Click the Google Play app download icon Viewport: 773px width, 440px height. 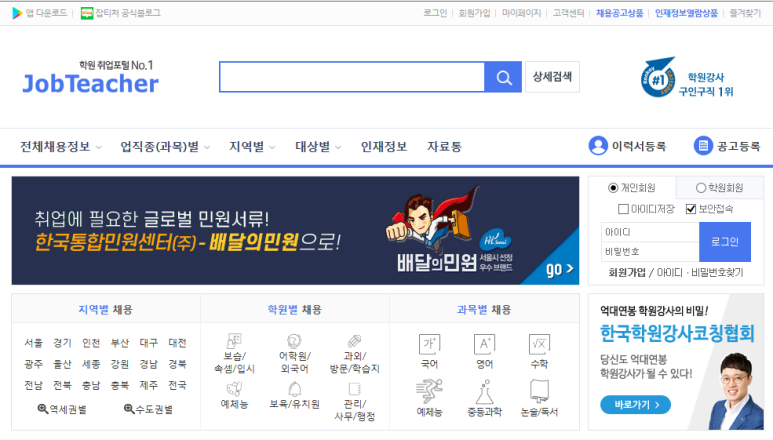[x=17, y=13]
